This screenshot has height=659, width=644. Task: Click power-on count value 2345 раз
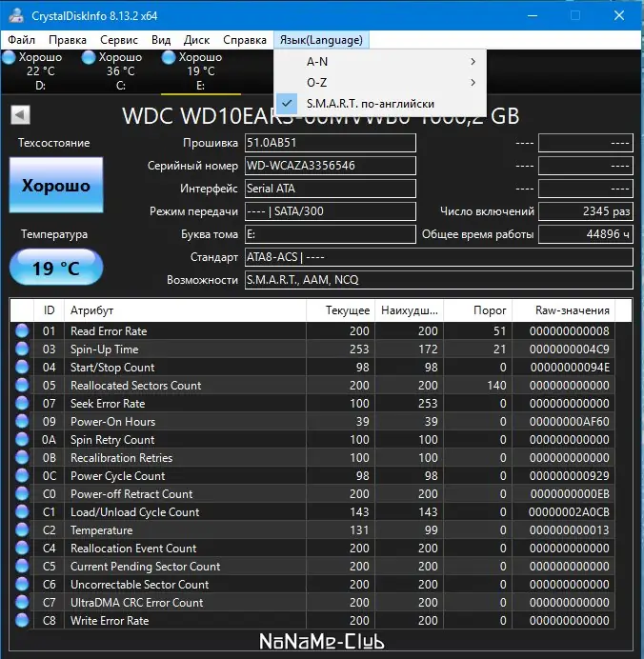[586, 211]
